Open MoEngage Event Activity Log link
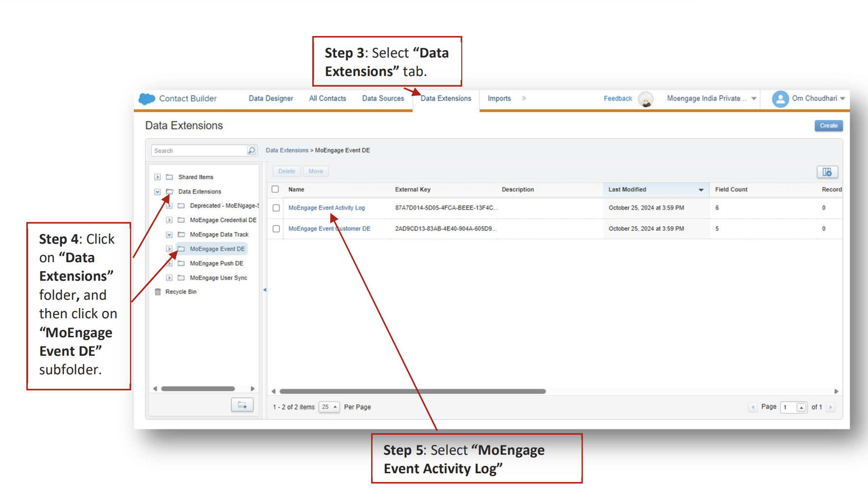 click(326, 208)
